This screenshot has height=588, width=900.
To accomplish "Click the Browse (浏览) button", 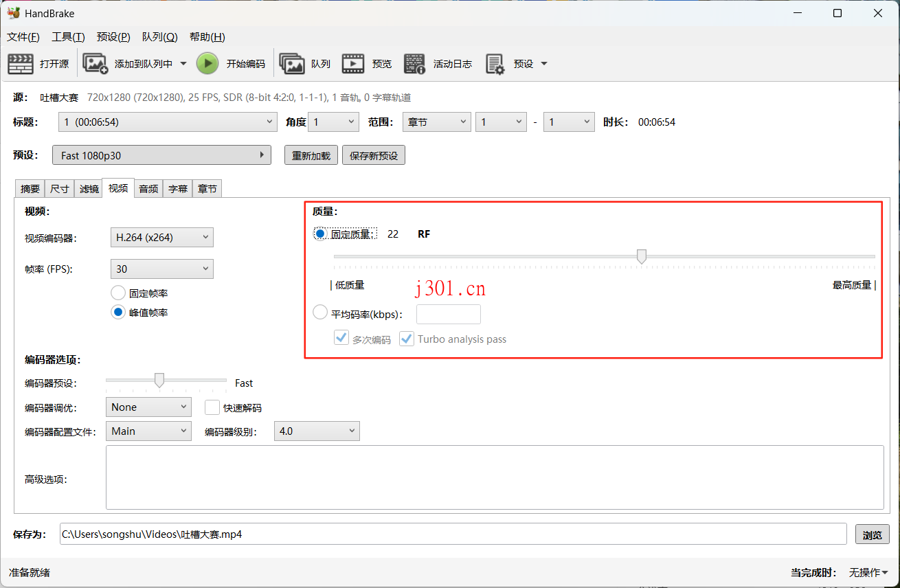I will point(873,534).
